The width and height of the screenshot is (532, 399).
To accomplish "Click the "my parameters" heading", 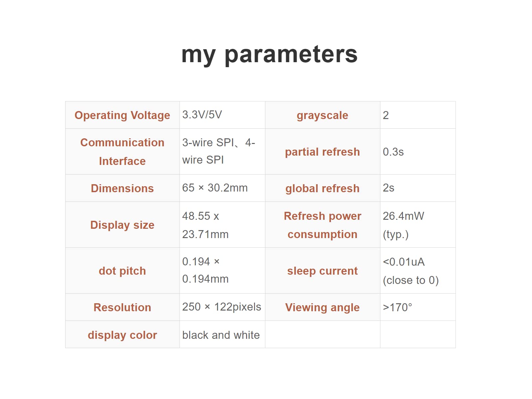I will (269, 54).
